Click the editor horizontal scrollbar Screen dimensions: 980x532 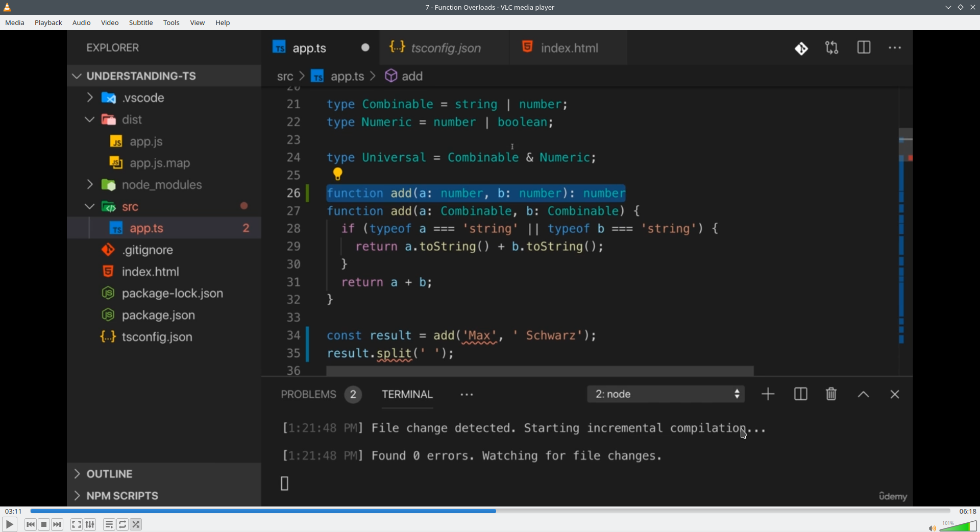(540, 371)
